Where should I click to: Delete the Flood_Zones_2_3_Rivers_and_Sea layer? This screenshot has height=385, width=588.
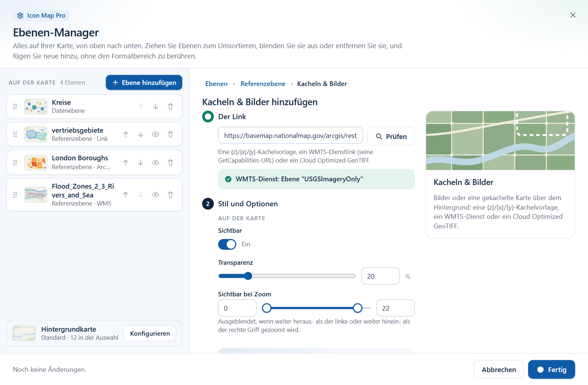pos(171,195)
